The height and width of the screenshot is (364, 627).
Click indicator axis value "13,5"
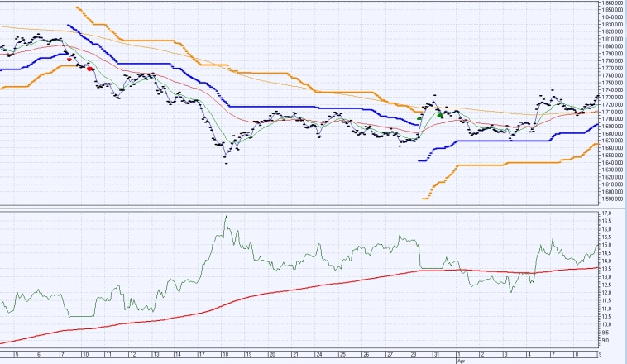607,269
